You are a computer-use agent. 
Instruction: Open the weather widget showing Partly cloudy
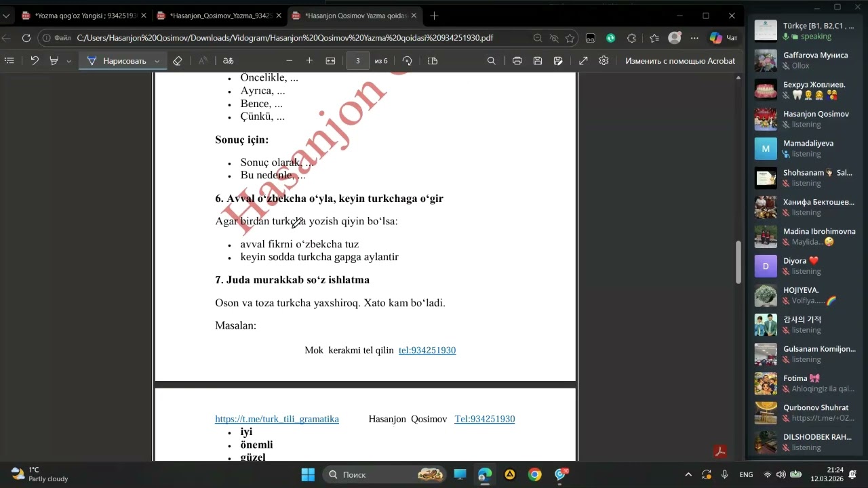(x=39, y=474)
